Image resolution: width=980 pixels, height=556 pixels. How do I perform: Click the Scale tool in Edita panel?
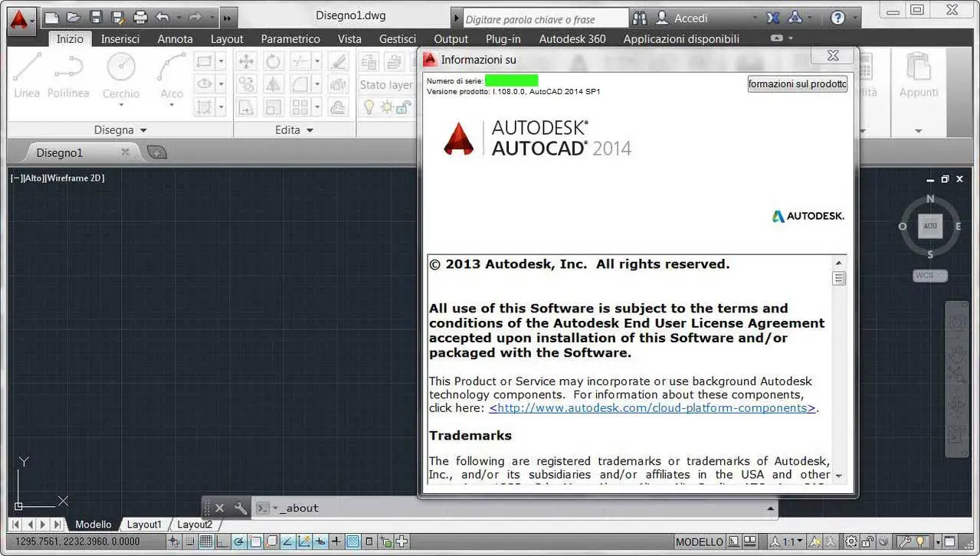[274, 107]
